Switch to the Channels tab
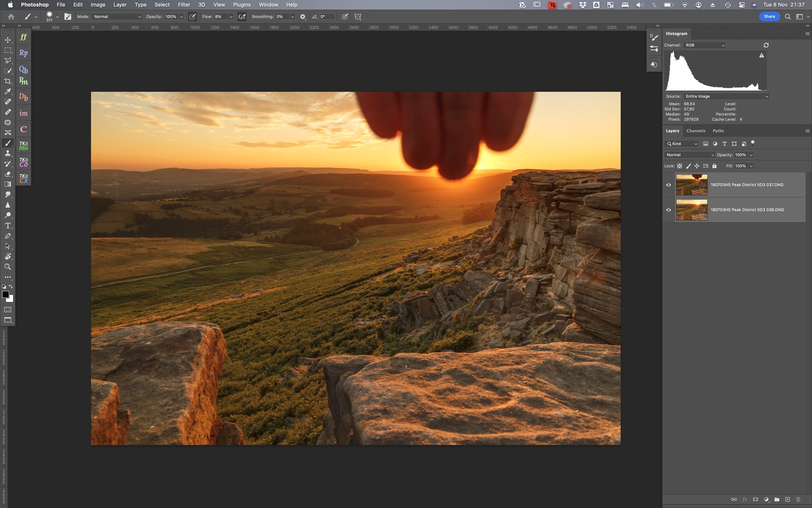 (696, 131)
